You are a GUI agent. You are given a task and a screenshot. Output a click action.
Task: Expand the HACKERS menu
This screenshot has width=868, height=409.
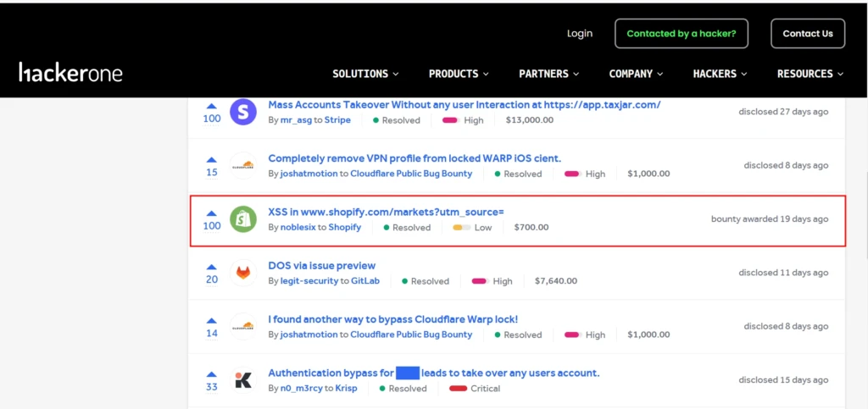(x=720, y=74)
